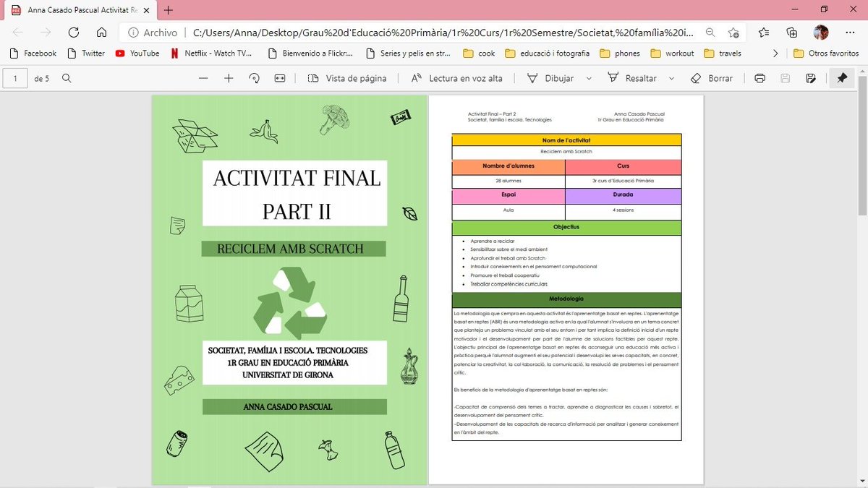The image size is (868, 488).
Task: Toggle the Dibujar drawing tool
Action: click(550, 78)
